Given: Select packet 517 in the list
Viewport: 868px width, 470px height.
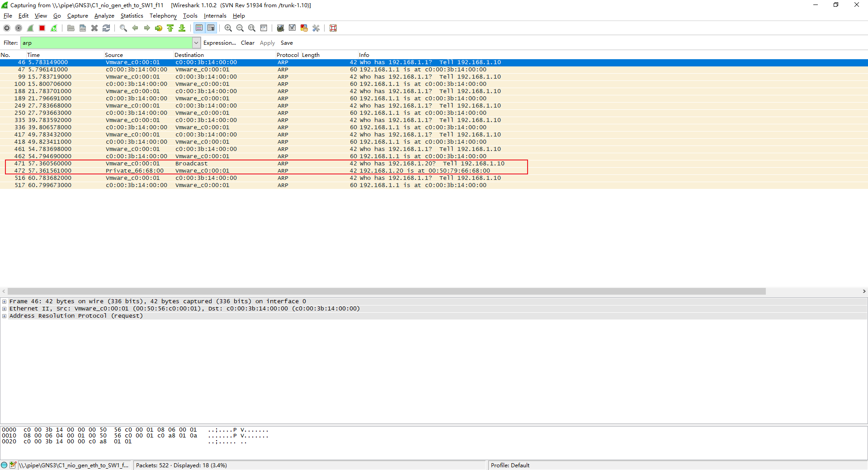Looking at the screenshot, I should [434, 185].
